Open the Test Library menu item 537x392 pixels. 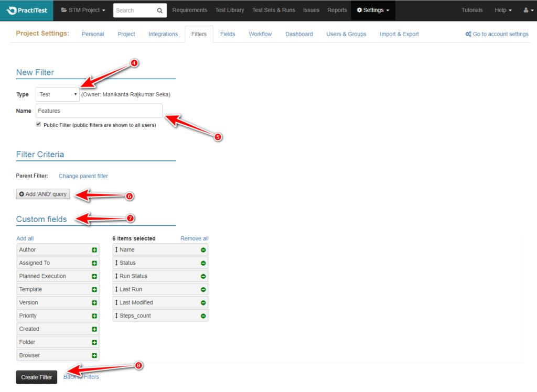coord(230,10)
